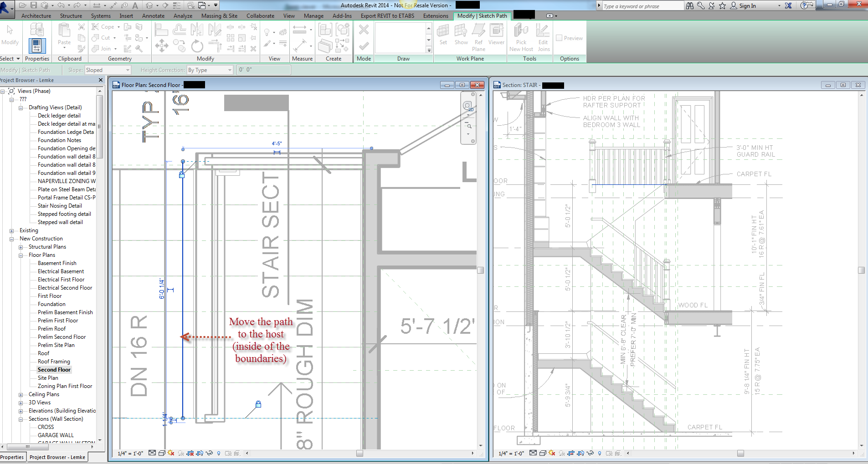Click the Undo arrow icon
This screenshot has height=464, width=868.
[61, 5]
